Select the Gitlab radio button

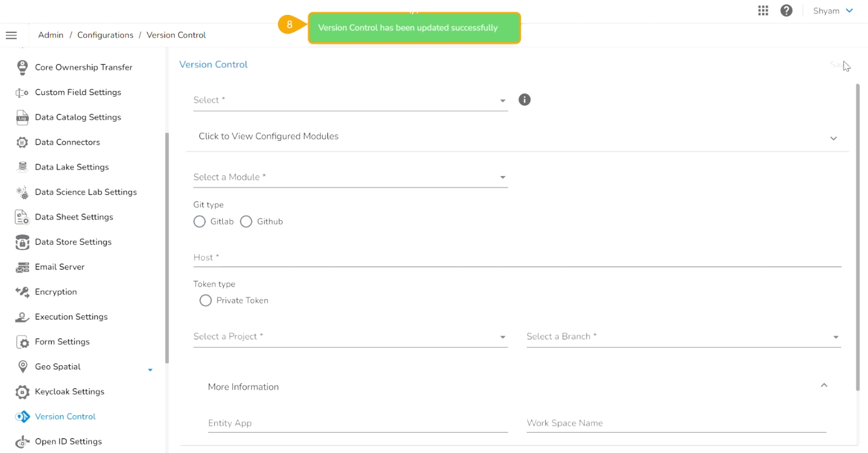200,222
